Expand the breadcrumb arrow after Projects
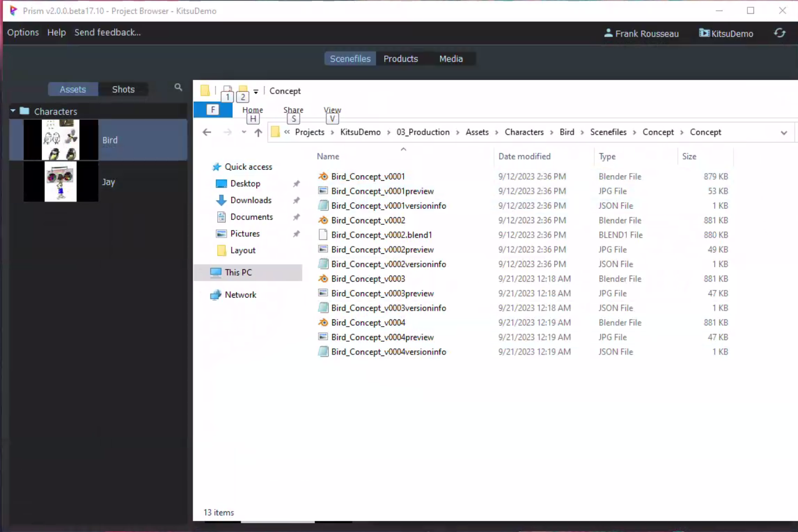Image resolution: width=798 pixels, height=532 pixels. coord(332,132)
